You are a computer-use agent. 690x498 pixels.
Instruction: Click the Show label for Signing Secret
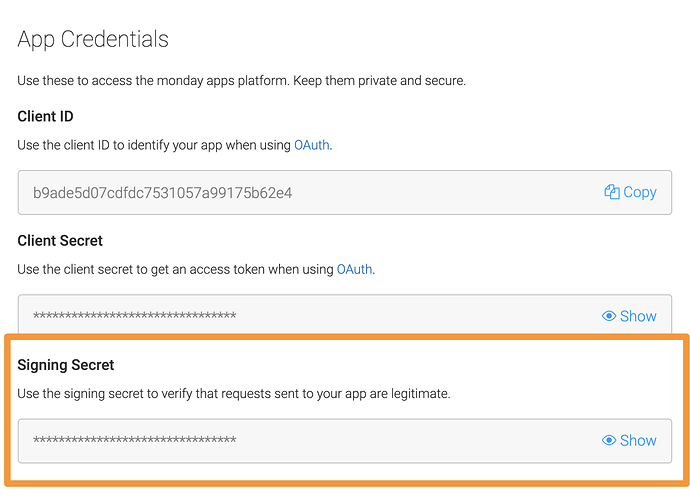pos(638,440)
